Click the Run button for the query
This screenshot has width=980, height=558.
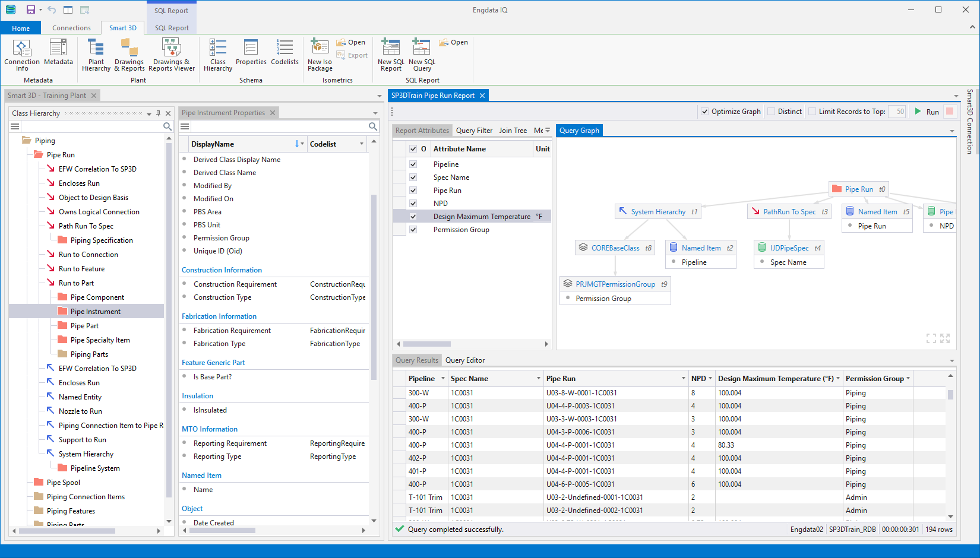927,112
